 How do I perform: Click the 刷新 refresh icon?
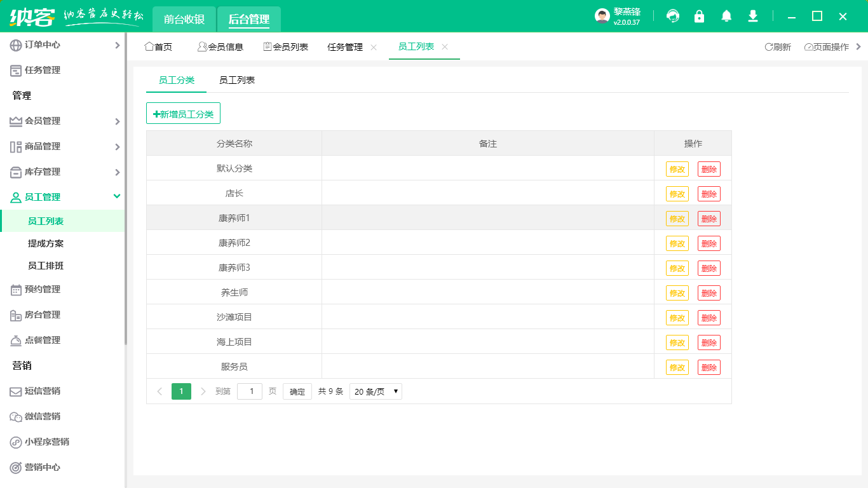click(768, 47)
